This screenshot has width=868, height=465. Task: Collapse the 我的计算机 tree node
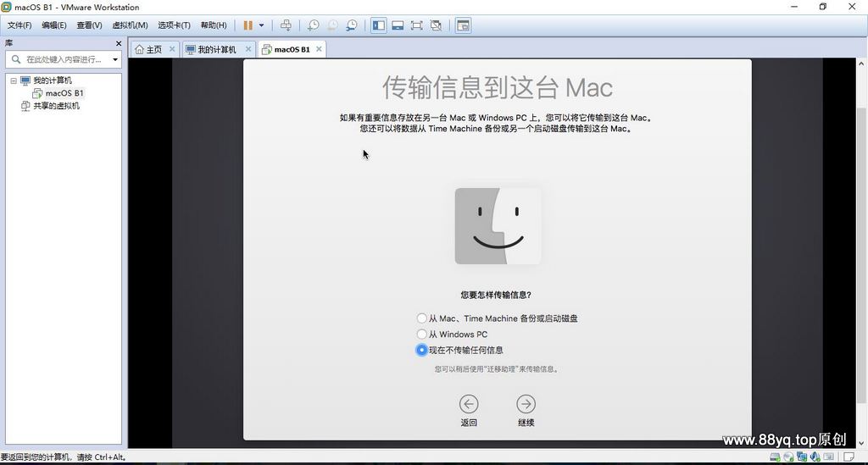[x=14, y=80]
